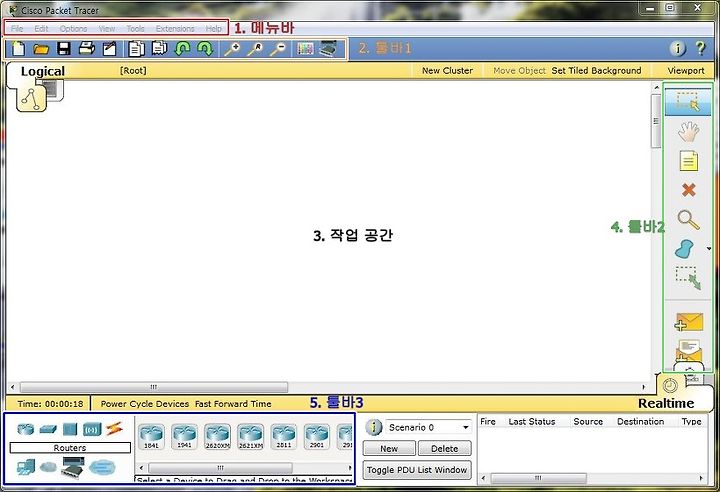Open the Edit menu
This screenshot has width=720, height=492.
41,28
